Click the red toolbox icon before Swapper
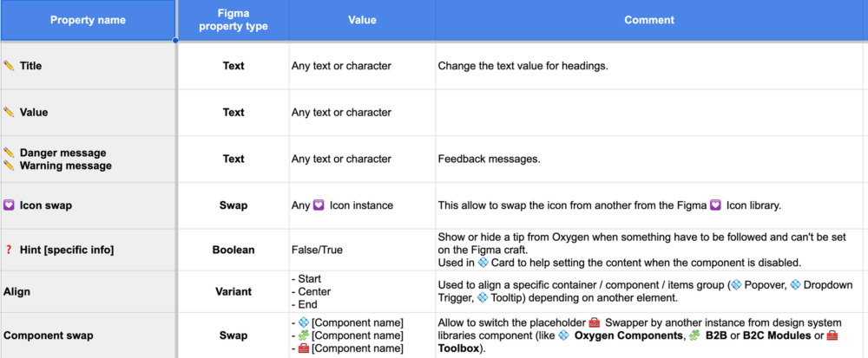Viewport: 868px width, 358px height. coord(594,322)
